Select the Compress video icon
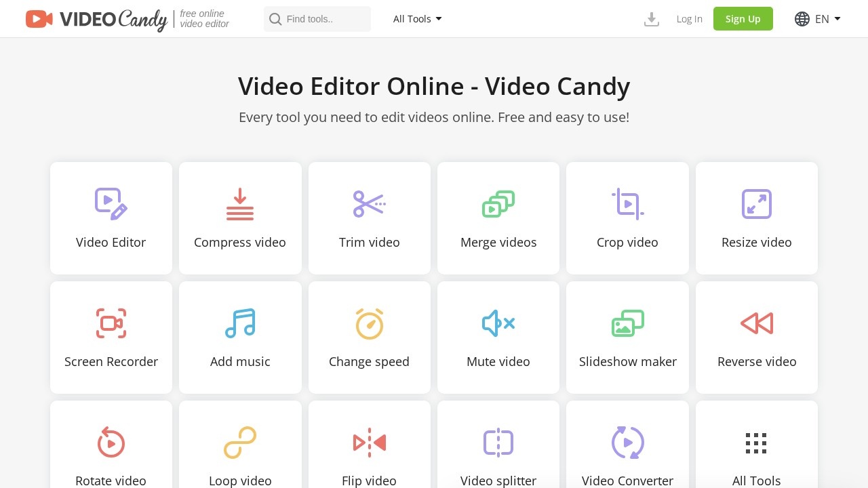Image resolution: width=868 pixels, height=488 pixels. click(x=240, y=204)
